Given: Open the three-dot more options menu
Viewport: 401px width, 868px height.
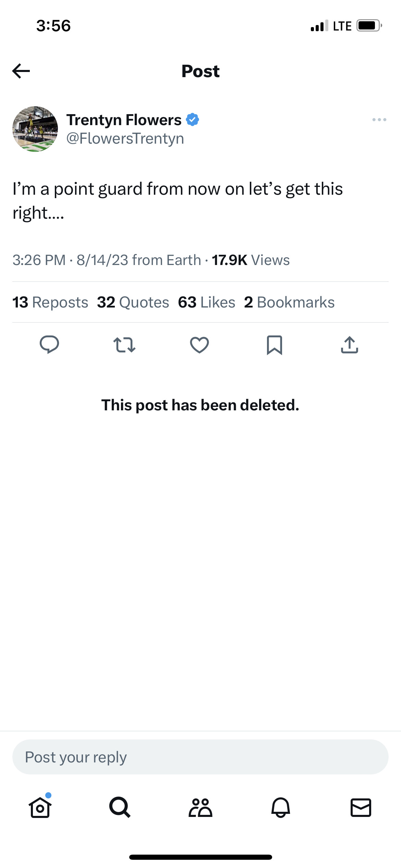Looking at the screenshot, I should tap(379, 120).
